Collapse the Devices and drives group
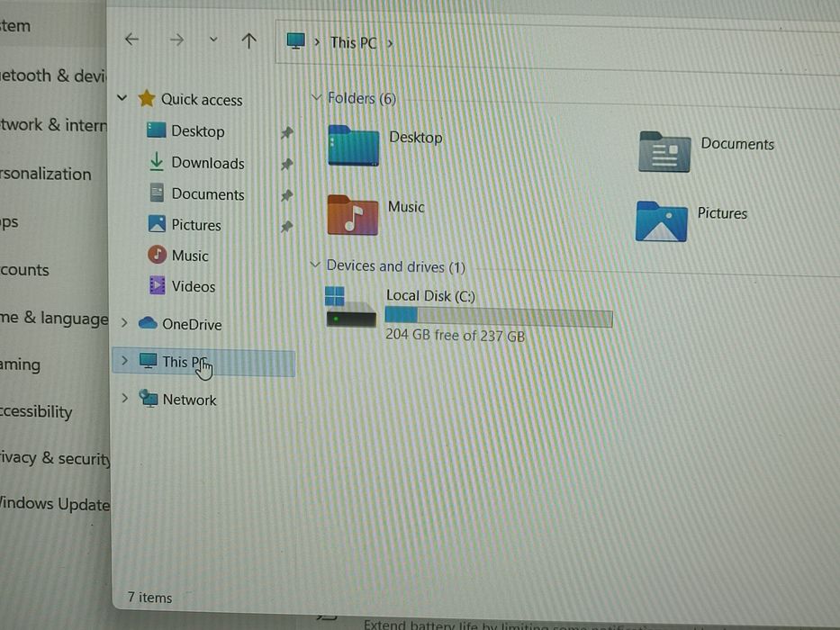 tap(315, 265)
